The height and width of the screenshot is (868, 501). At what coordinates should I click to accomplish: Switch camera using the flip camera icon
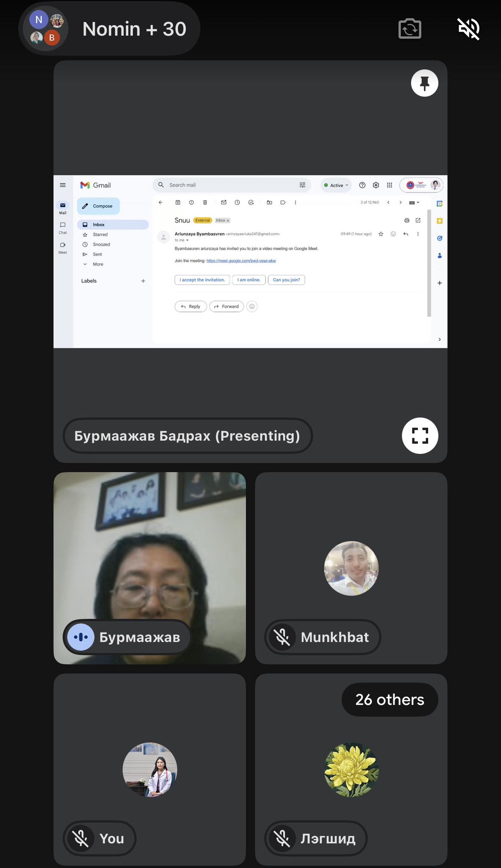[x=409, y=29]
